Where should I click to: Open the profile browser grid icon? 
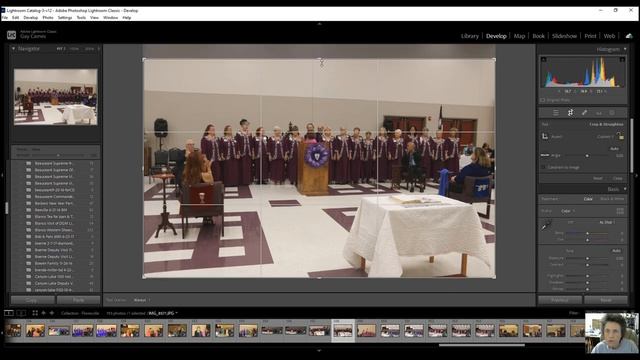(x=620, y=211)
